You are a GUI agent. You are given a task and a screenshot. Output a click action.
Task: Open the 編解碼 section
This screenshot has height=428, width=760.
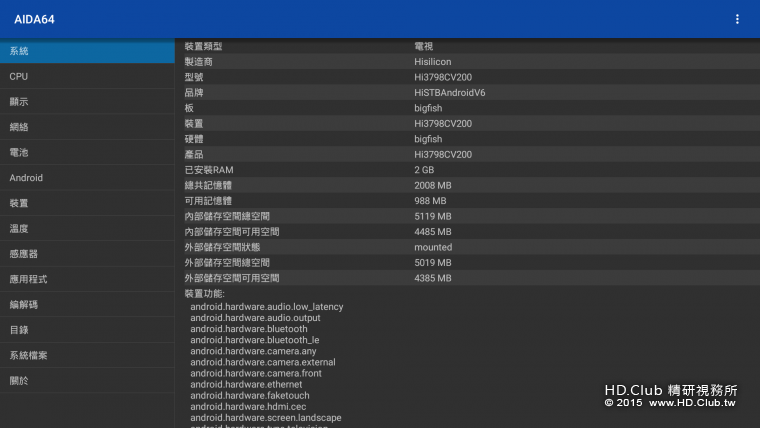click(87, 304)
